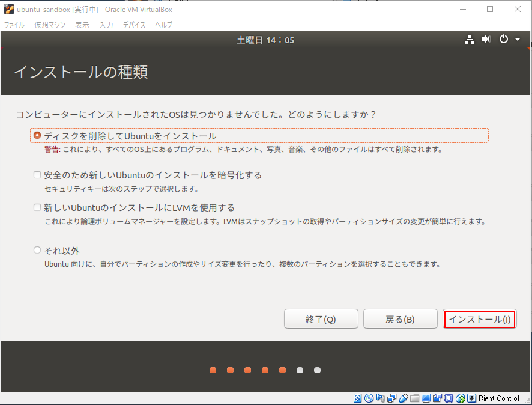The height and width of the screenshot is (405, 532).
Task: Click the USB devices status icon
Action: click(403, 398)
